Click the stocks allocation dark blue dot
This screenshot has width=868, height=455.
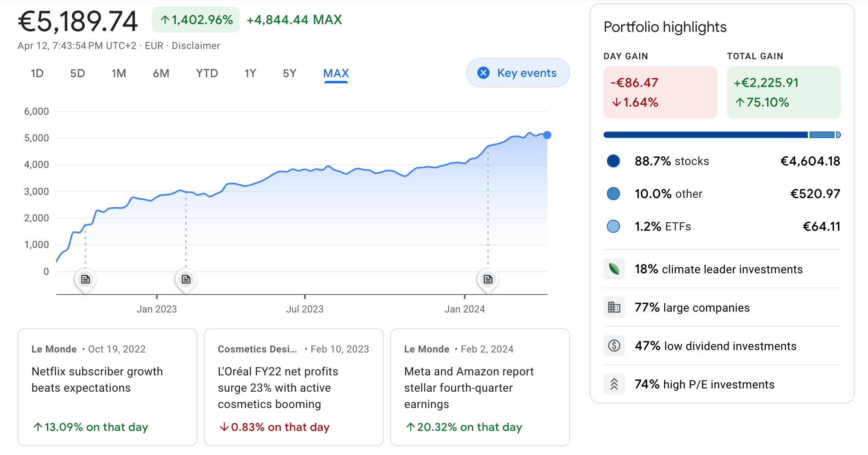point(613,161)
